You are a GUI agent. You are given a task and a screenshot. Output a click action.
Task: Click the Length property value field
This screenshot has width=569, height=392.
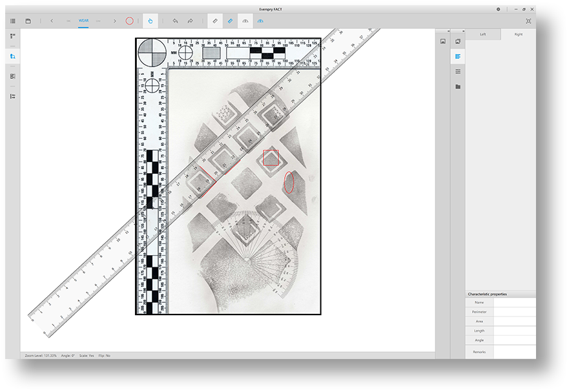515,331
